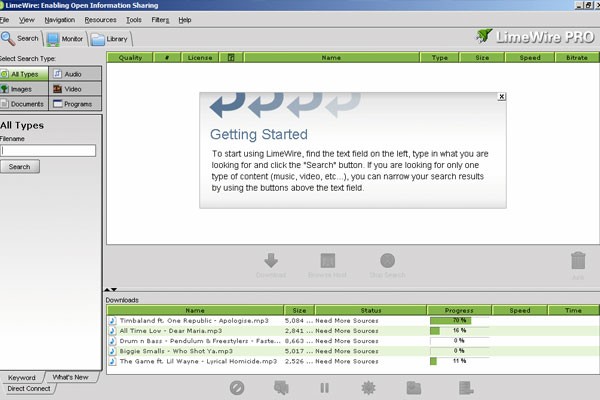Screen dimensions: 600x400
Task: Switch to the Keyword tab
Action: 22,377
